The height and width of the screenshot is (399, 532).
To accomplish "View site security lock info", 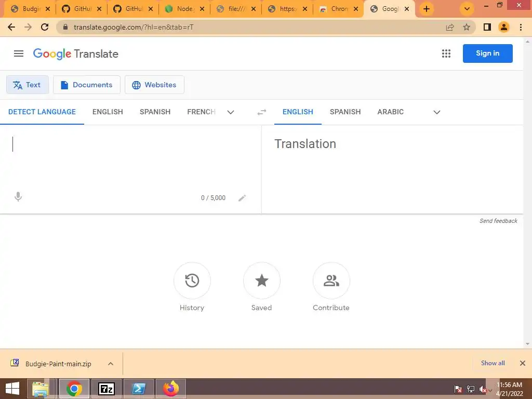I will pyautogui.click(x=65, y=27).
